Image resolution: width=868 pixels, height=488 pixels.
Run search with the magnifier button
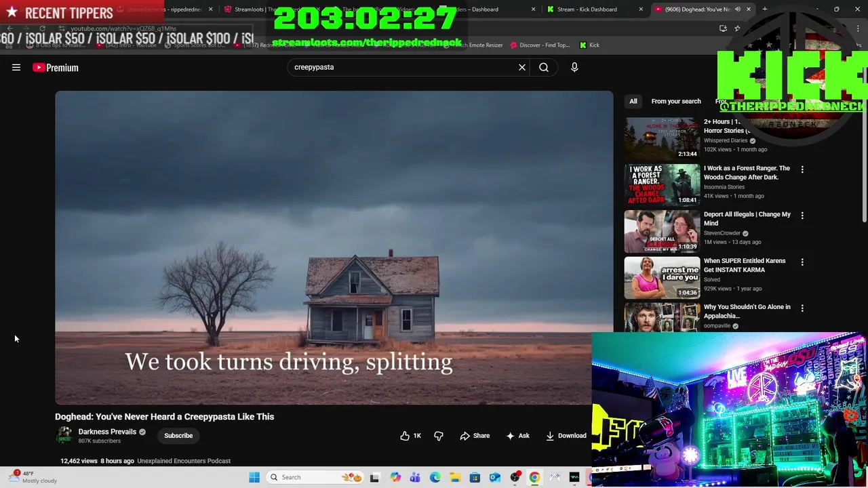coord(544,67)
